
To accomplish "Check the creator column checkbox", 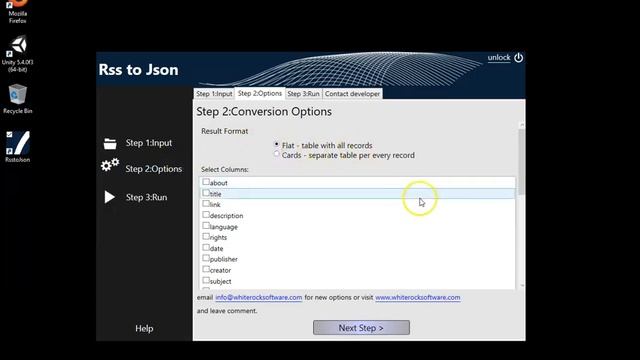I will [206, 269].
